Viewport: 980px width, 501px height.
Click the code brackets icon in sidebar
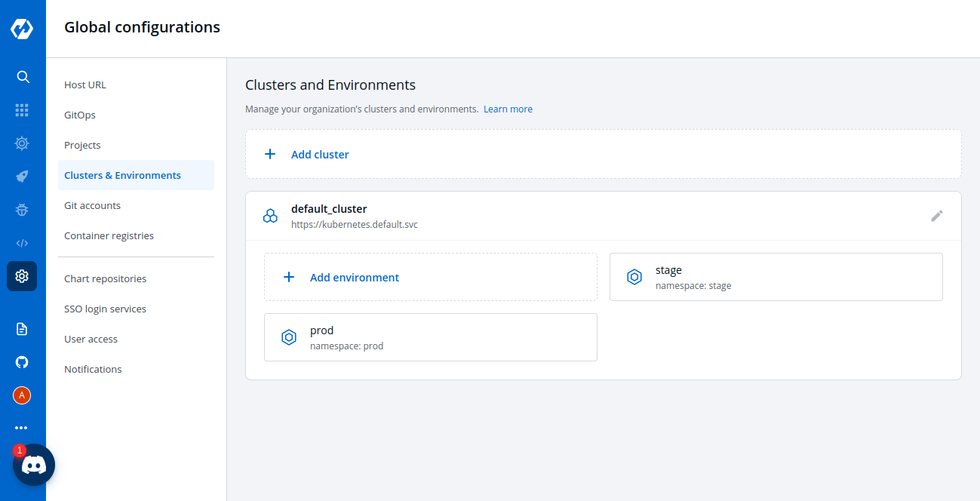22,243
